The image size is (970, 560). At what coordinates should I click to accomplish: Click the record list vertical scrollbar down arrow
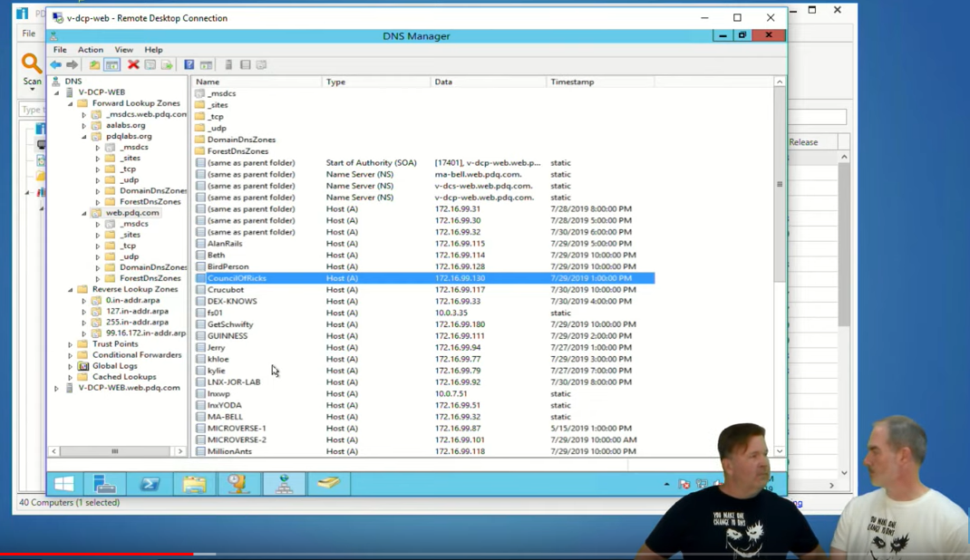(x=780, y=451)
